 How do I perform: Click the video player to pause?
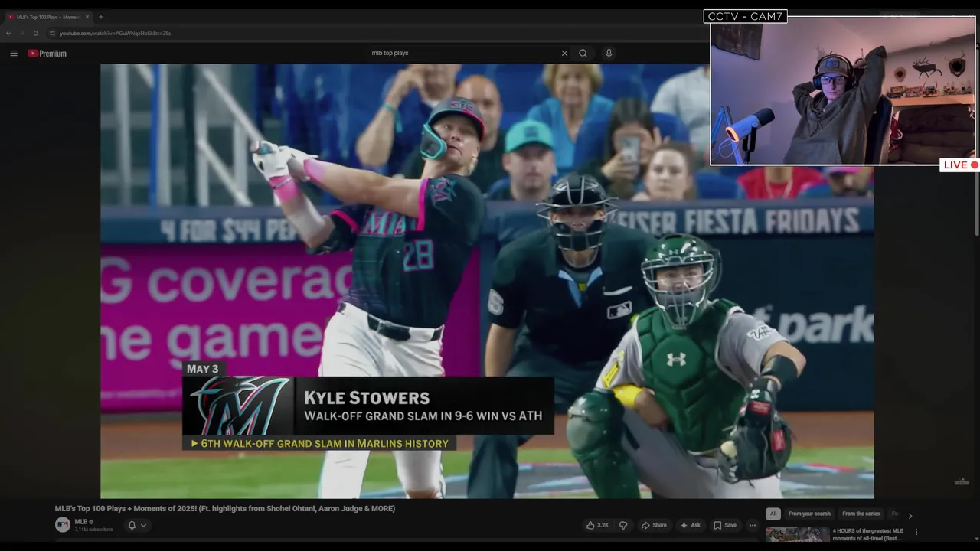487,281
